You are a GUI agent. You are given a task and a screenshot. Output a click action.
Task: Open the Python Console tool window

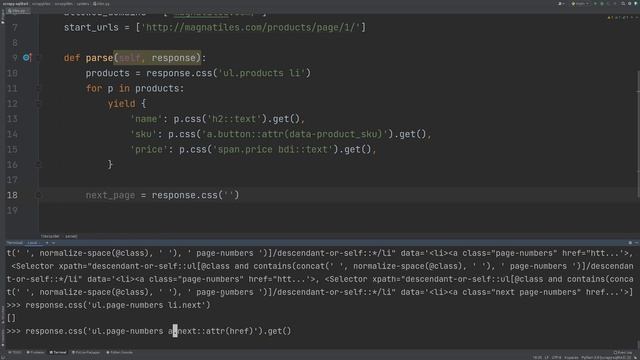pyautogui.click(x=119, y=352)
